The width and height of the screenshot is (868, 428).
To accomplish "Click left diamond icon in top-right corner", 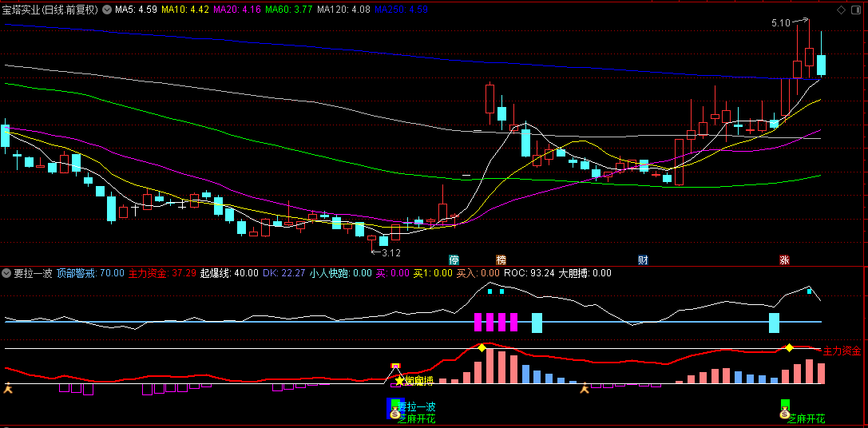I will tap(842, 10).
